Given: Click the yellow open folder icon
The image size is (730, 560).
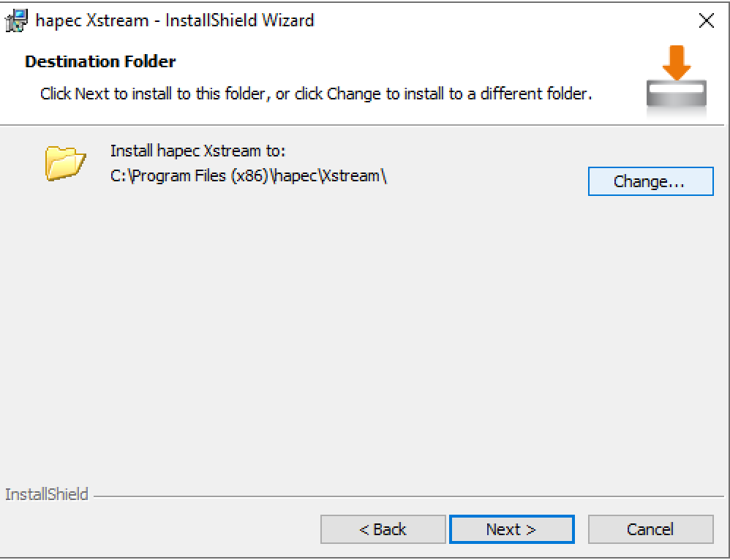Looking at the screenshot, I should tap(65, 162).
